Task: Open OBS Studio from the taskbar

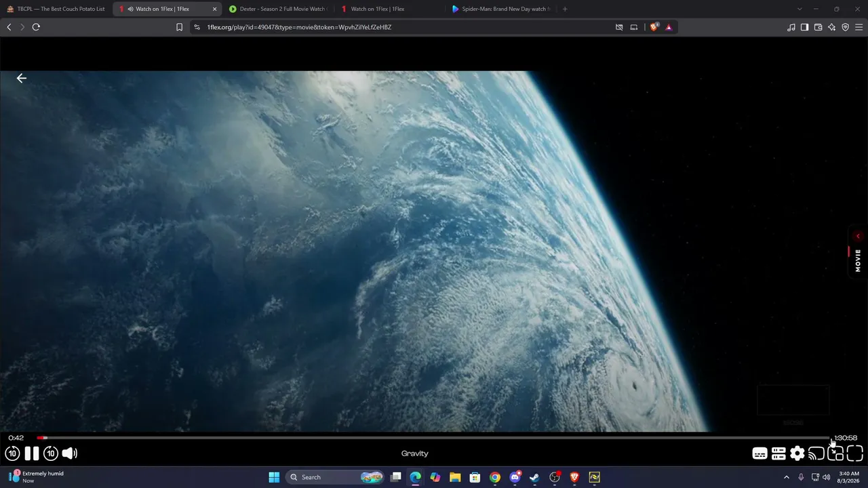Action: point(555,477)
